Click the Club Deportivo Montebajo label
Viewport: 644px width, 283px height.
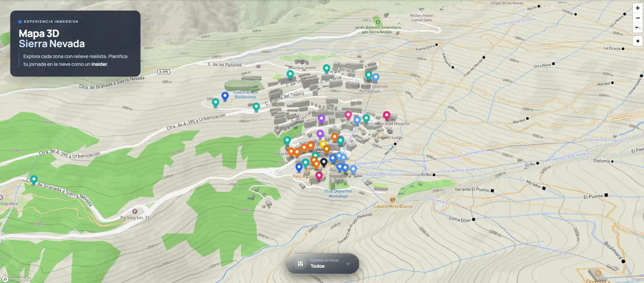coord(338,194)
